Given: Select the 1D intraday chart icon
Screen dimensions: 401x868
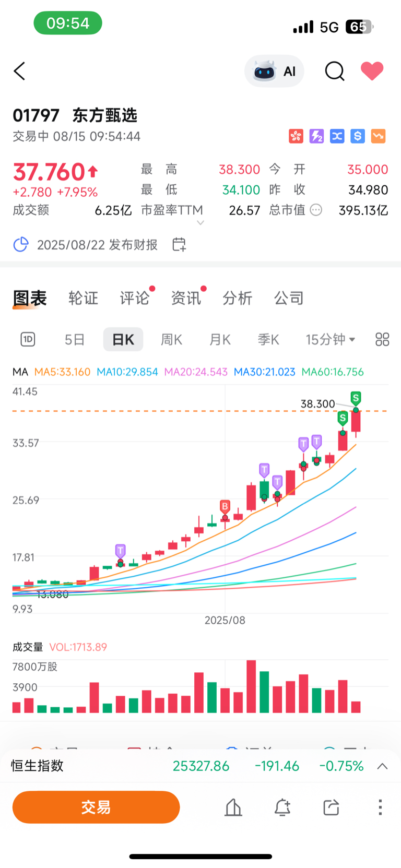Looking at the screenshot, I should click(28, 340).
